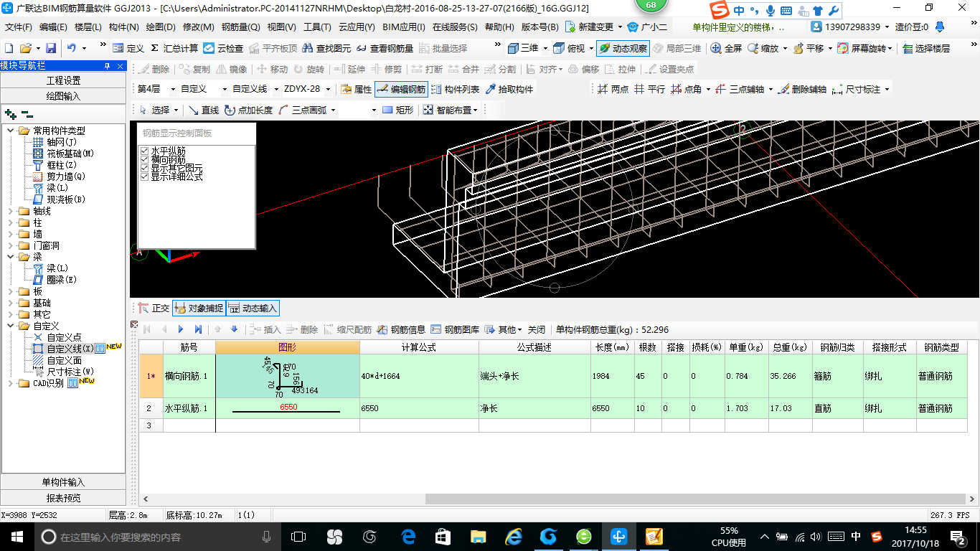
Task: Select 直线 line drawing tool
Action: point(203,110)
